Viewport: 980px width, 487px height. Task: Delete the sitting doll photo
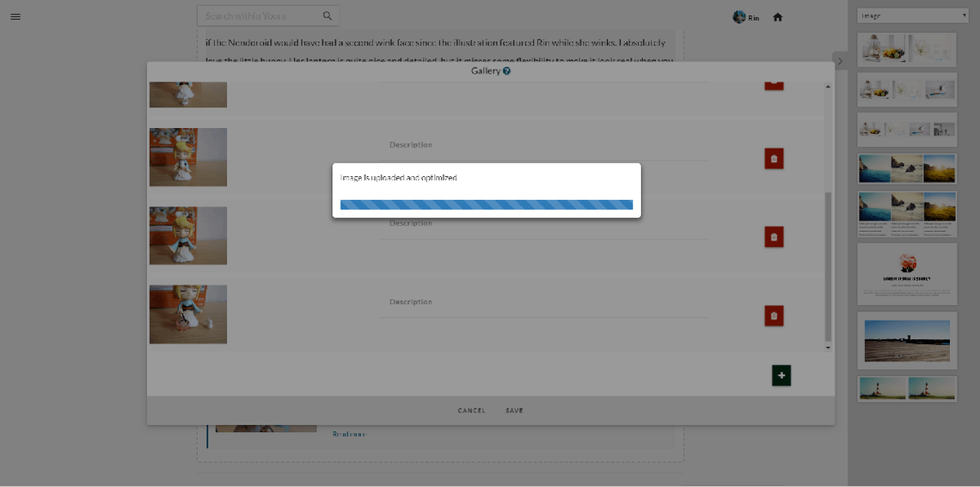tap(774, 316)
